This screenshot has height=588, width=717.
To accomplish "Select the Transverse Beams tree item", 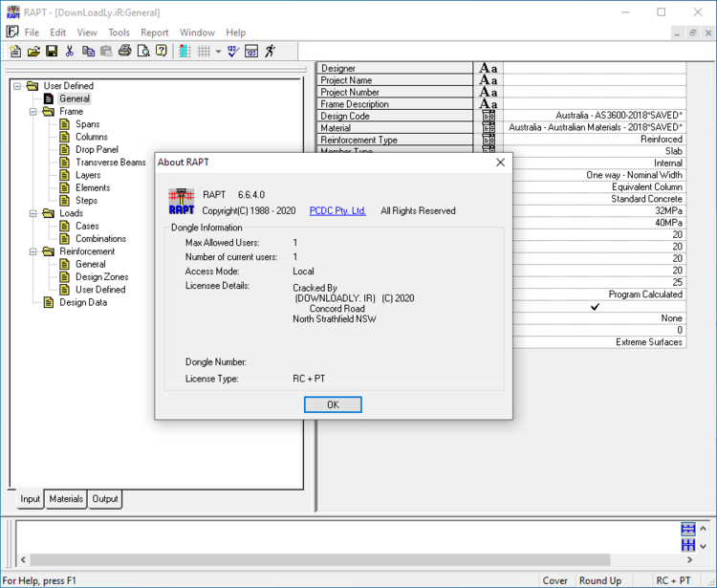I will [111, 163].
